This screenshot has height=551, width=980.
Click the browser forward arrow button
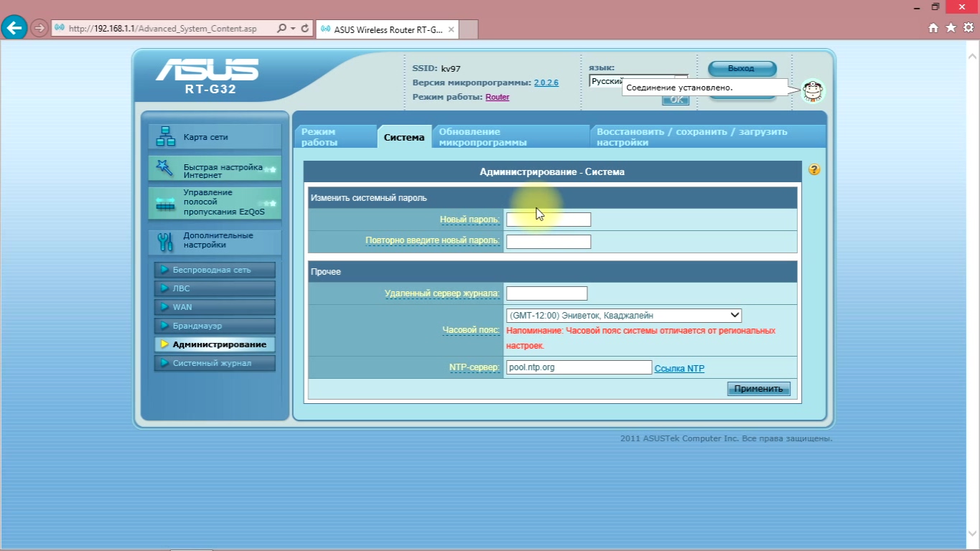pyautogui.click(x=39, y=29)
